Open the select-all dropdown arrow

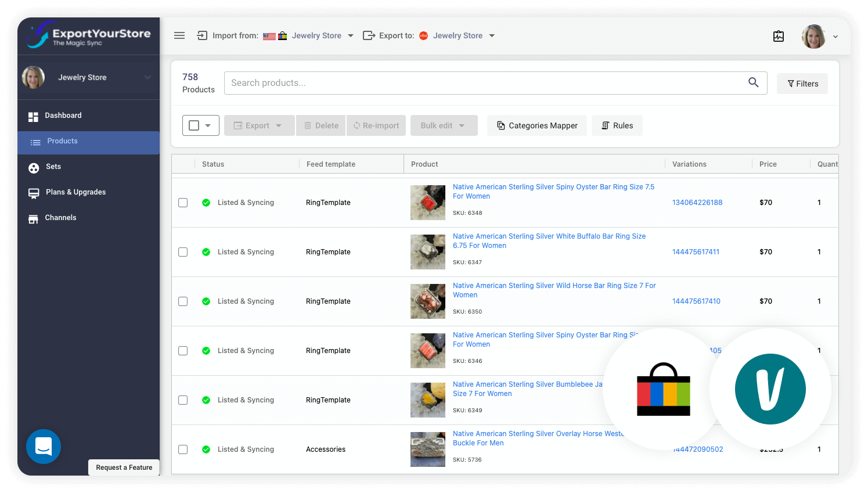point(208,125)
